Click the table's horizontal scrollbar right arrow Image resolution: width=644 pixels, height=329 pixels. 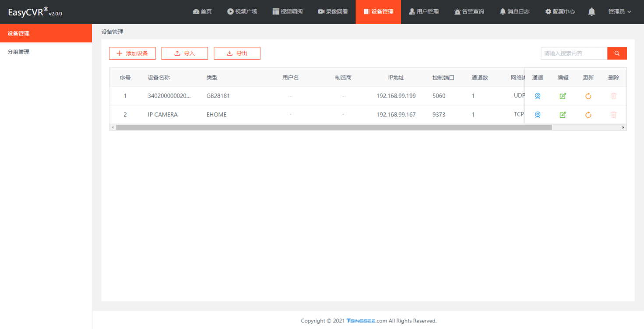(x=623, y=127)
